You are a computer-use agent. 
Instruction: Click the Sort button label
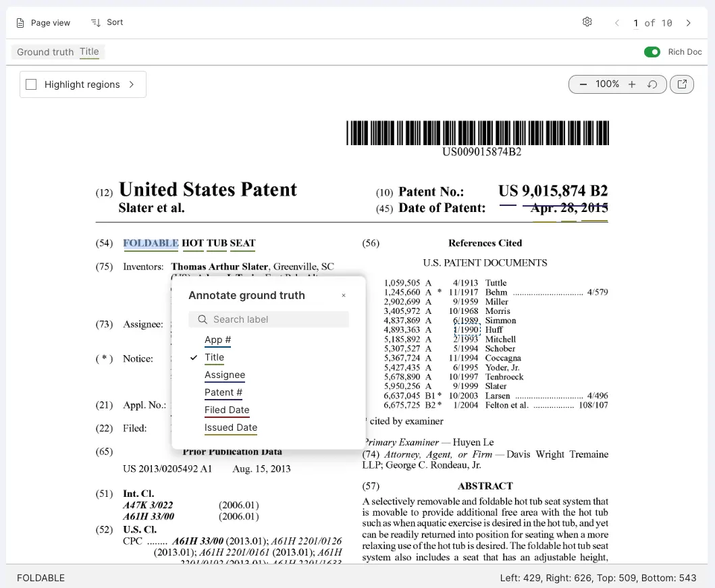115,22
